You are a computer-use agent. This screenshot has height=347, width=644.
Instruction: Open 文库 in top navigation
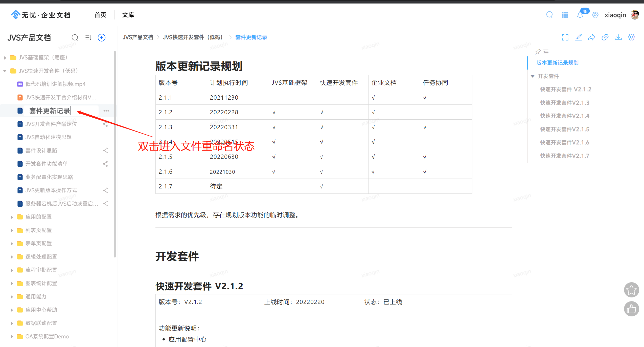coord(128,15)
